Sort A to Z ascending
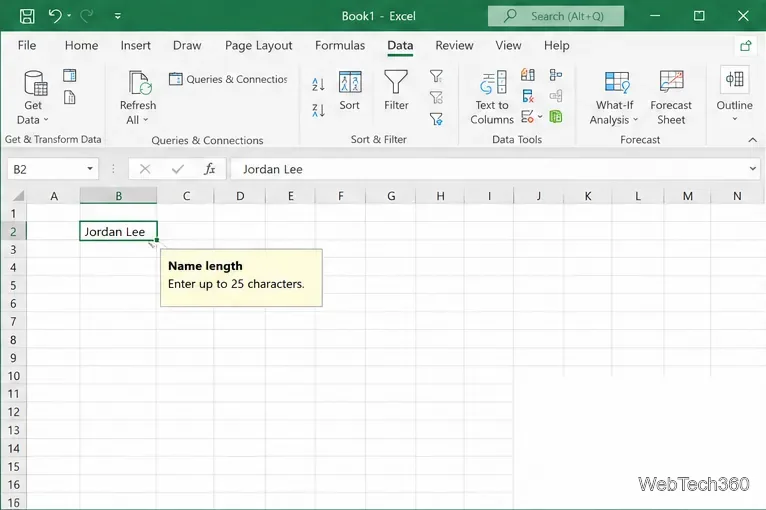Screen dimensions: 766x510 (318, 84)
